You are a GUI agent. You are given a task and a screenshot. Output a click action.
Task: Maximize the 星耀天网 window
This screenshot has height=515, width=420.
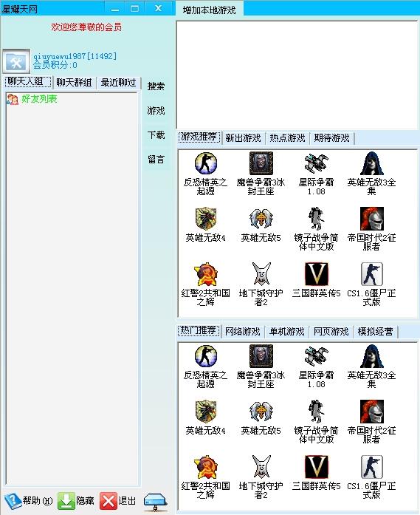(134, 9)
